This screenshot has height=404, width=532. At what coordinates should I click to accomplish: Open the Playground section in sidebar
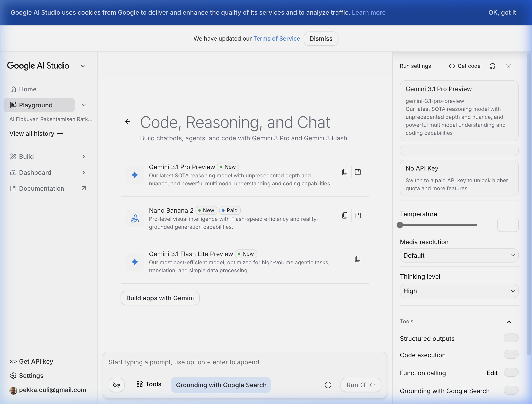pyautogui.click(x=36, y=105)
